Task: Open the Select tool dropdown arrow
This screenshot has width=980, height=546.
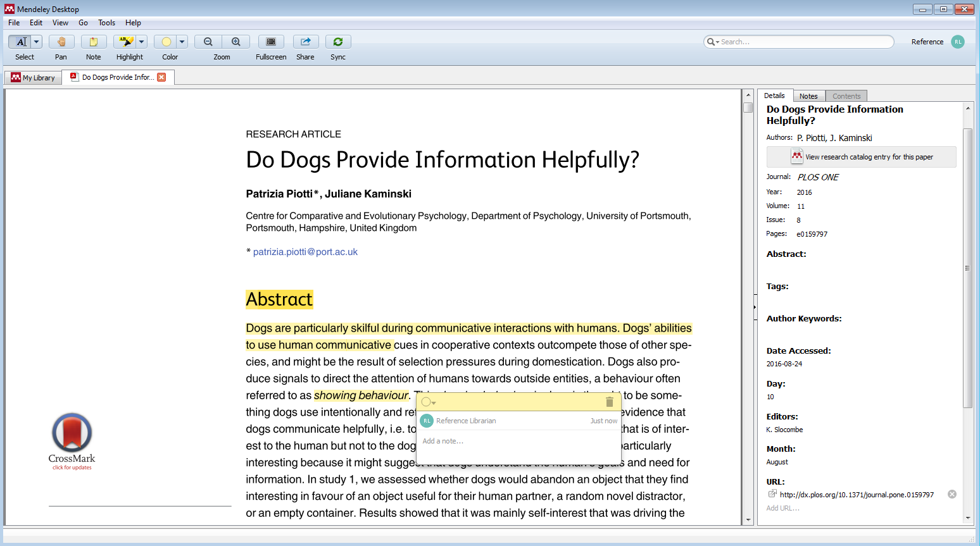Action: [x=37, y=42]
